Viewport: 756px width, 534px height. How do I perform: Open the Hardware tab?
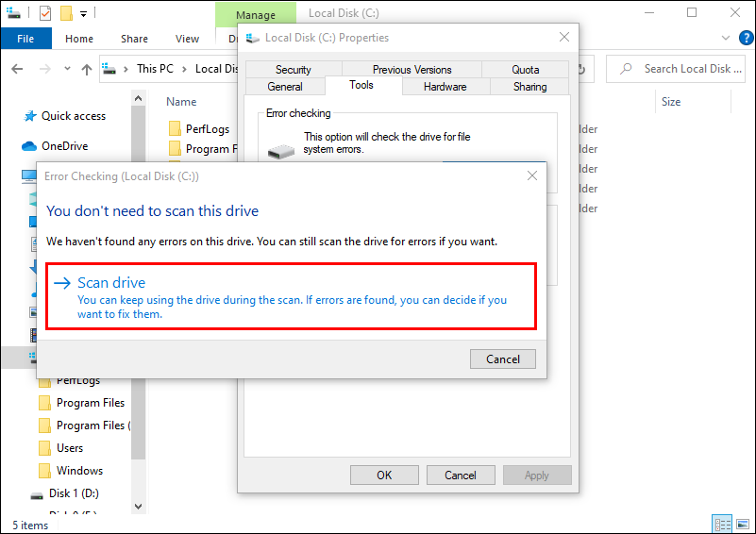pos(445,87)
